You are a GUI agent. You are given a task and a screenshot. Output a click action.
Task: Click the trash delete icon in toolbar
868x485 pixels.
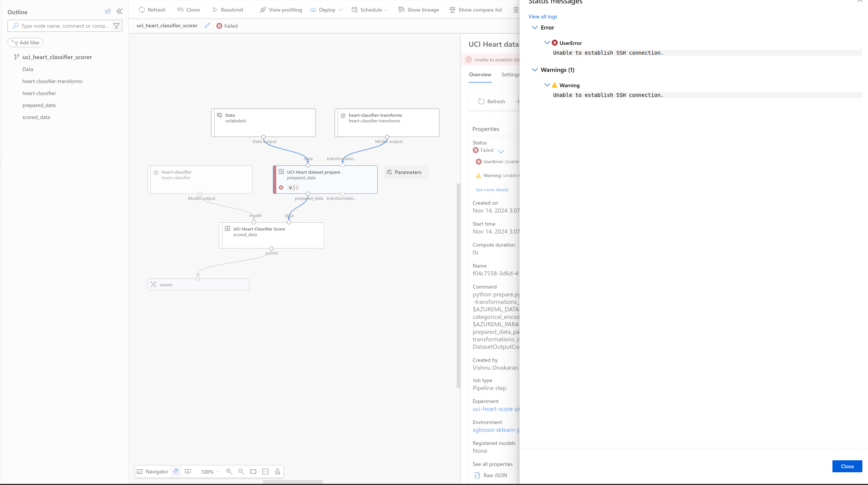coord(516,10)
